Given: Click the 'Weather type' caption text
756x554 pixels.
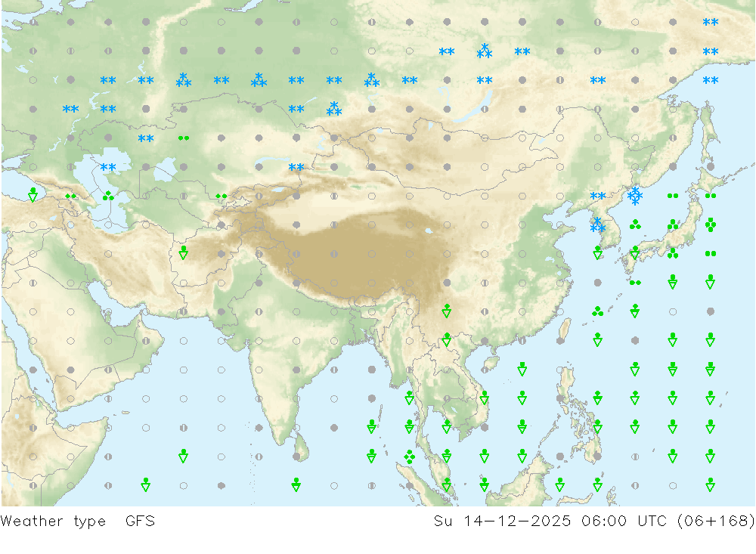Looking at the screenshot, I should (53, 522).
